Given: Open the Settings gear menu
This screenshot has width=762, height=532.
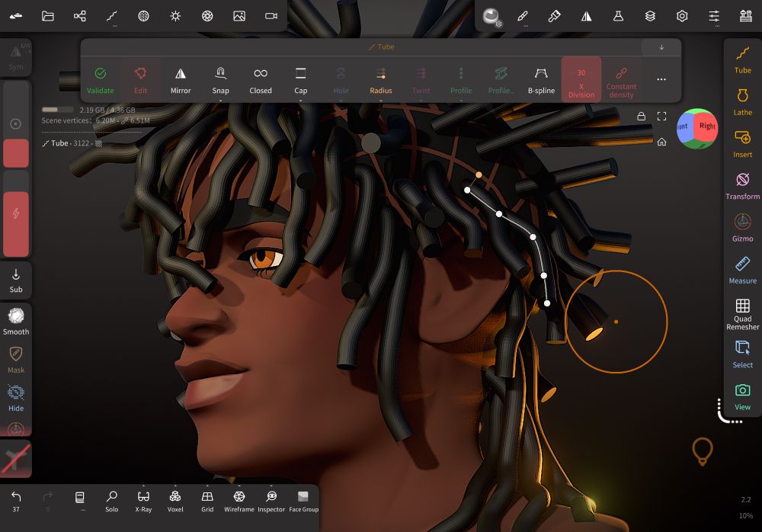Looking at the screenshot, I should 682,16.
